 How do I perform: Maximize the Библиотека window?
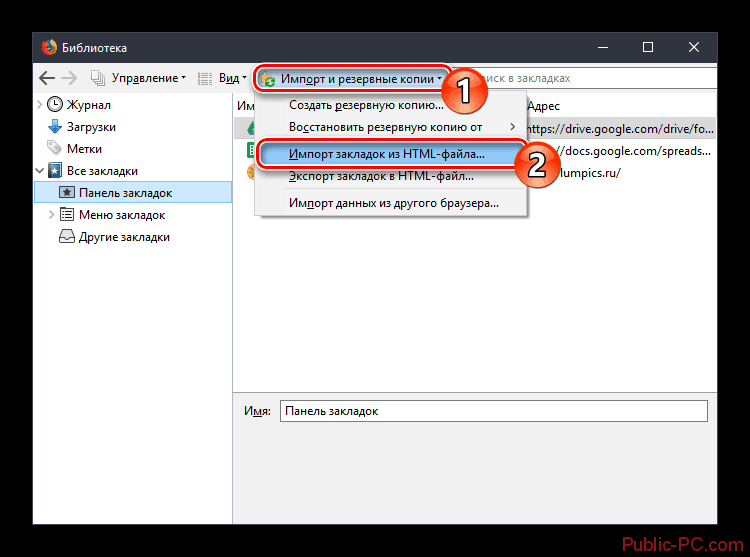(648, 47)
